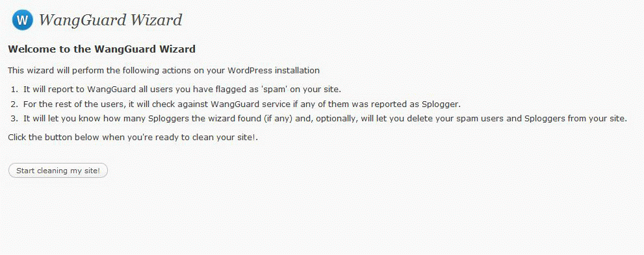Screen dimensions: 644x255
Task: Select the Welcome to the WangGuard Wizard heading
Action: tap(101, 49)
